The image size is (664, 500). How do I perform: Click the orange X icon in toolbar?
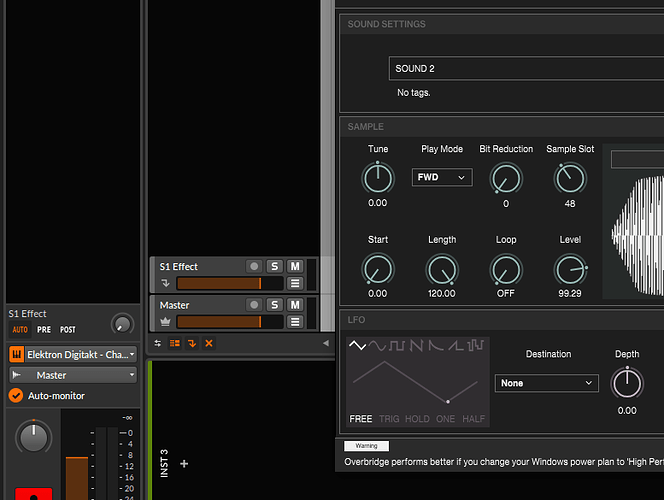tap(209, 343)
